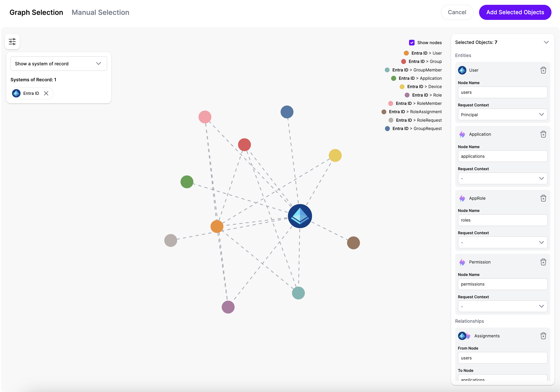560x392 pixels.
Task: Open the graph filter settings icon
Action: click(12, 42)
